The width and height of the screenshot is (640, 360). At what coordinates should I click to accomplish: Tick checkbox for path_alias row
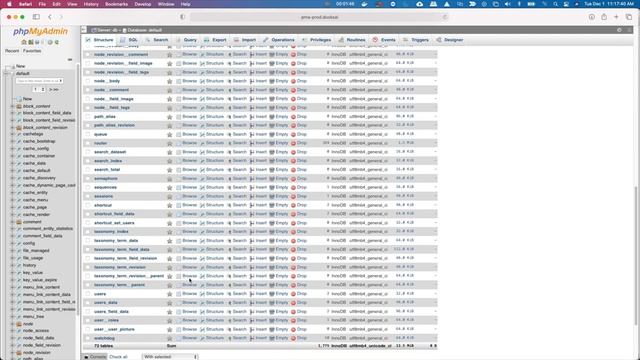[87, 117]
